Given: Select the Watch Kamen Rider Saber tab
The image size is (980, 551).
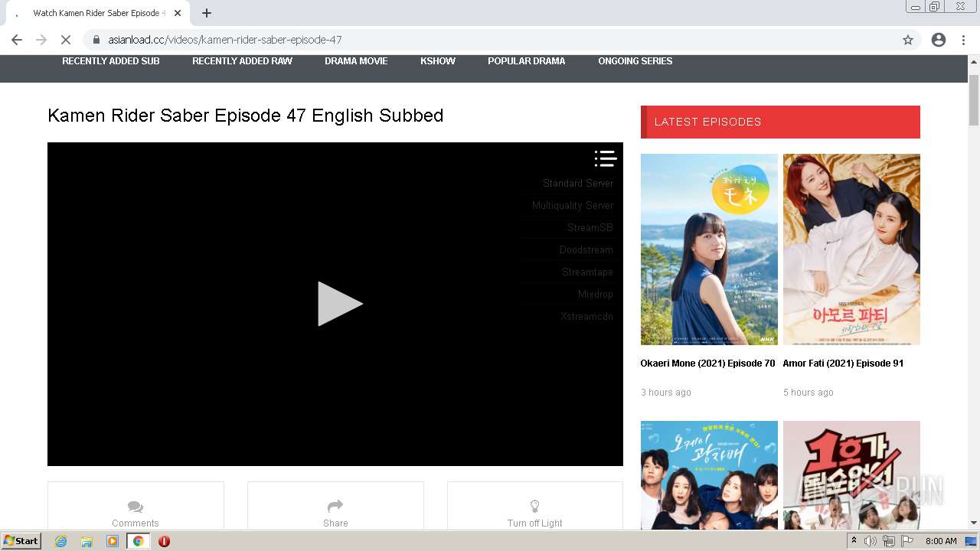Looking at the screenshot, I should point(98,13).
